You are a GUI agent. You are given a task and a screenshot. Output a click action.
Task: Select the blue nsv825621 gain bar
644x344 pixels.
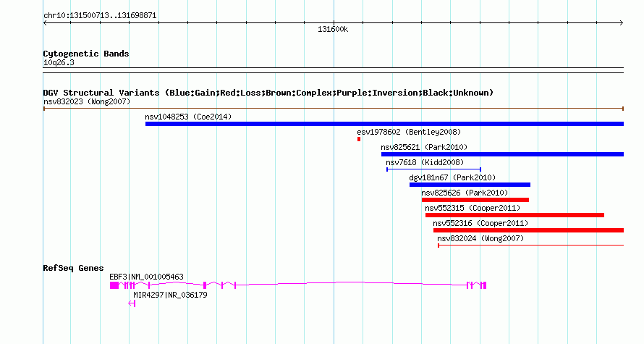(x=502, y=154)
